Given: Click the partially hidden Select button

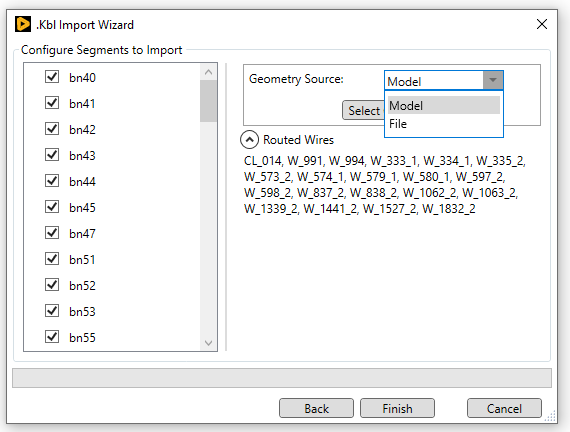Looking at the screenshot, I should (x=363, y=110).
